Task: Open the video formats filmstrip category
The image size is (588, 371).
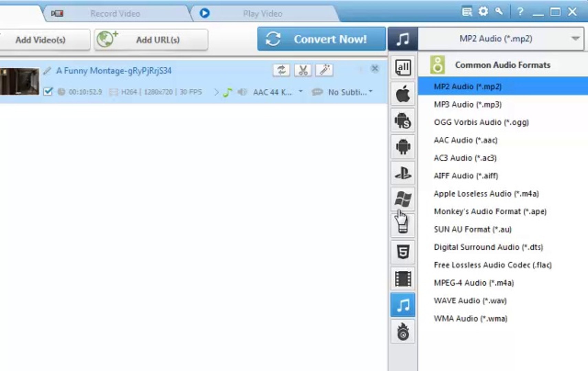Action: 403,279
